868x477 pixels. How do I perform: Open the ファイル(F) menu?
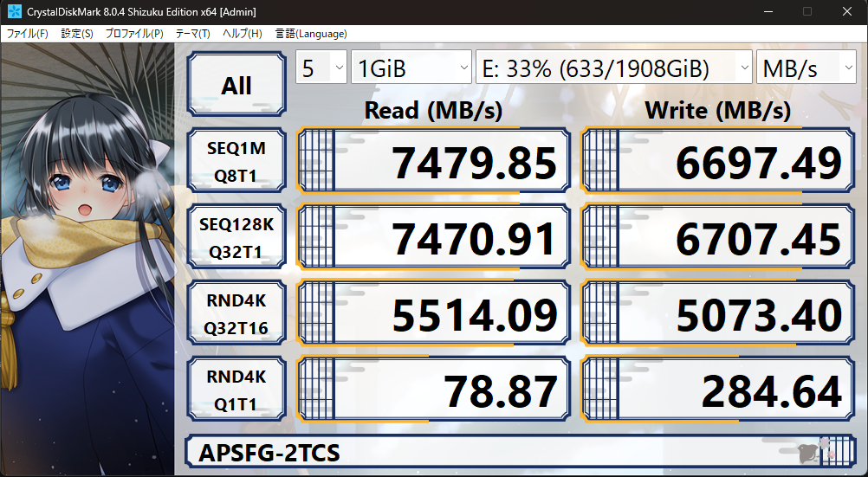click(27, 34)
